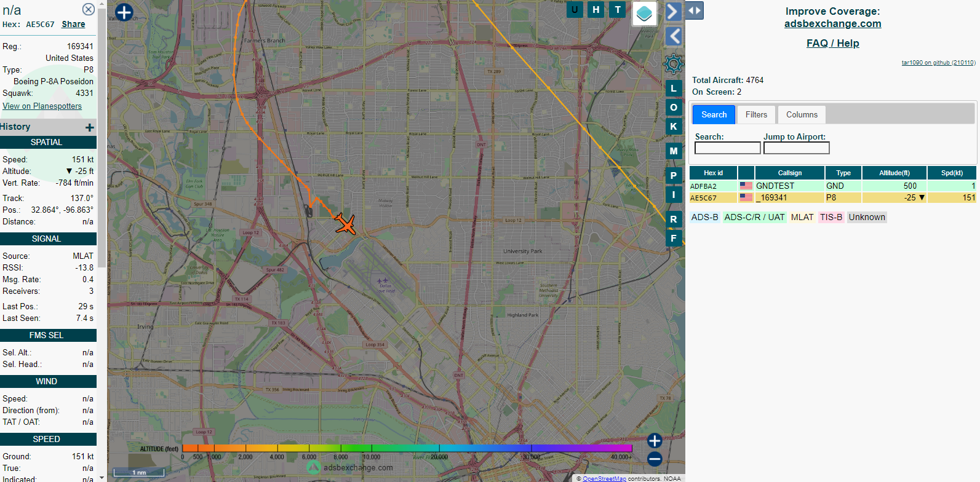The height and width of the screenshot is (482, 980).
Task: Zoom in the map with plus icon
Action: point(655,440)
